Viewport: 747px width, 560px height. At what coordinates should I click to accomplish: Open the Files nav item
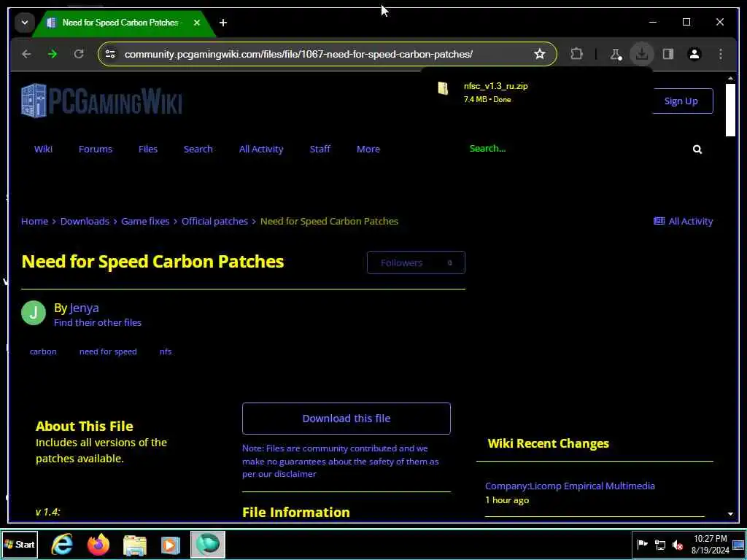coord(147,149)
